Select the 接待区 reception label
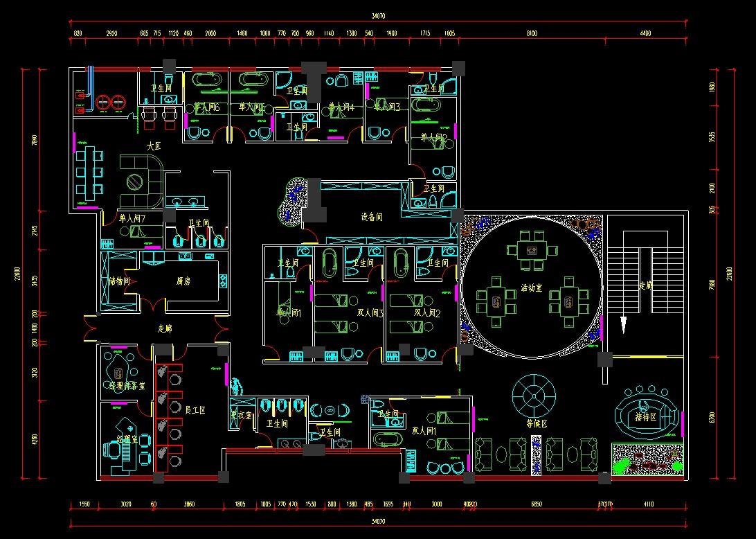756x539 pixels. 646,417
